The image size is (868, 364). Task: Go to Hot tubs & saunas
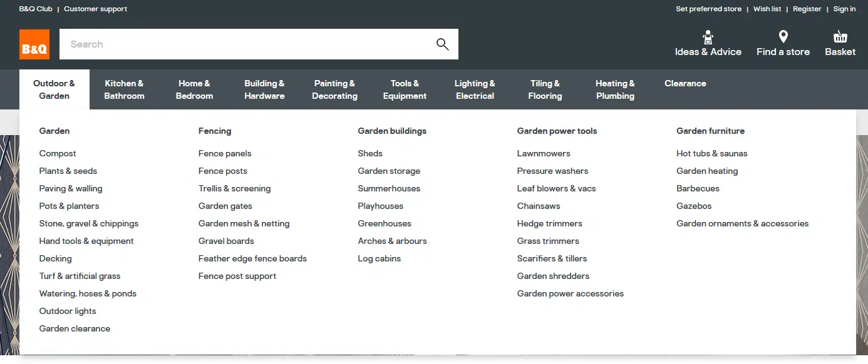point(711,153)
